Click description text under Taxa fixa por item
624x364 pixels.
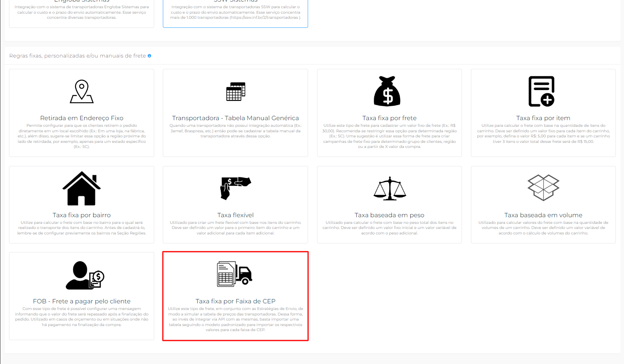543,133
